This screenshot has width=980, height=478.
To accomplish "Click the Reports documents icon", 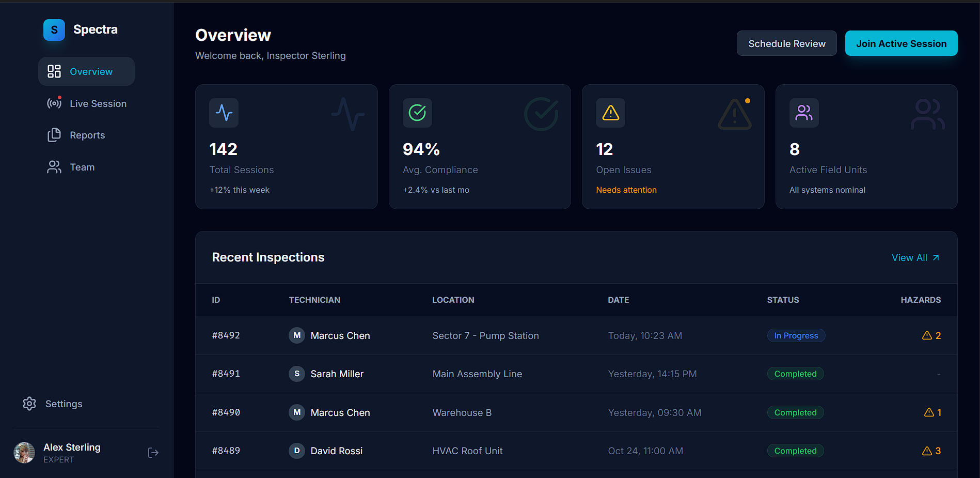I will pyautogui.click(x=54, y=135).
